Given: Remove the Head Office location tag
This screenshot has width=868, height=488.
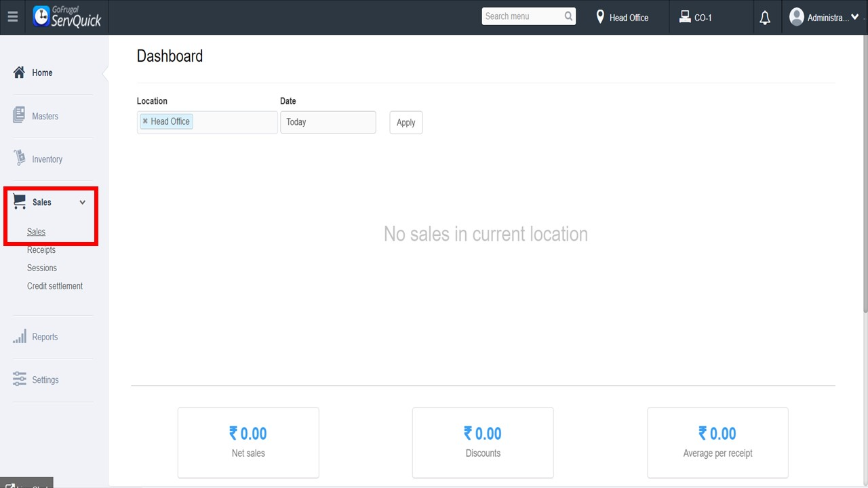Looking at the screenshot, I should [x=145, y=121].
